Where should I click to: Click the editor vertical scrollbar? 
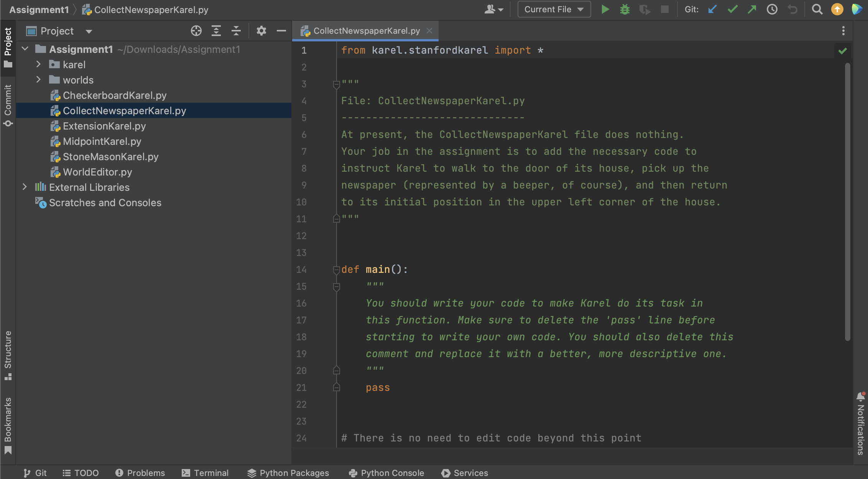[x=847, y=201]
